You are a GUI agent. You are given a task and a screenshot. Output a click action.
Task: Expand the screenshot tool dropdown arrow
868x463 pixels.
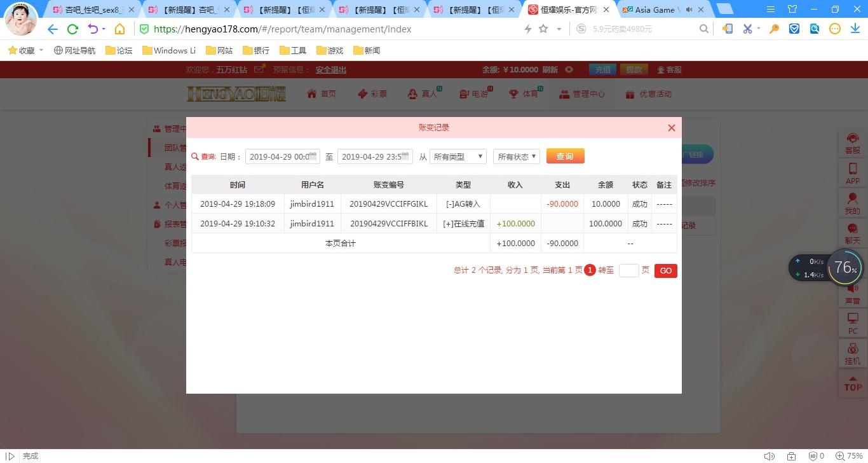pyautogui.click(x=758, y=29)
